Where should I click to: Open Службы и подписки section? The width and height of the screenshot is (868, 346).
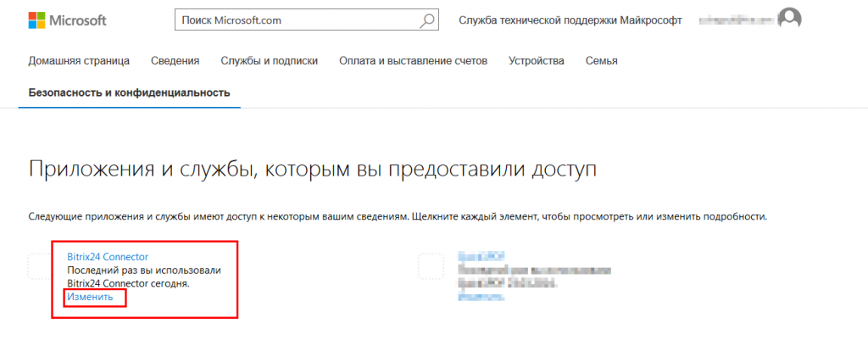click(x=269, y=61)
